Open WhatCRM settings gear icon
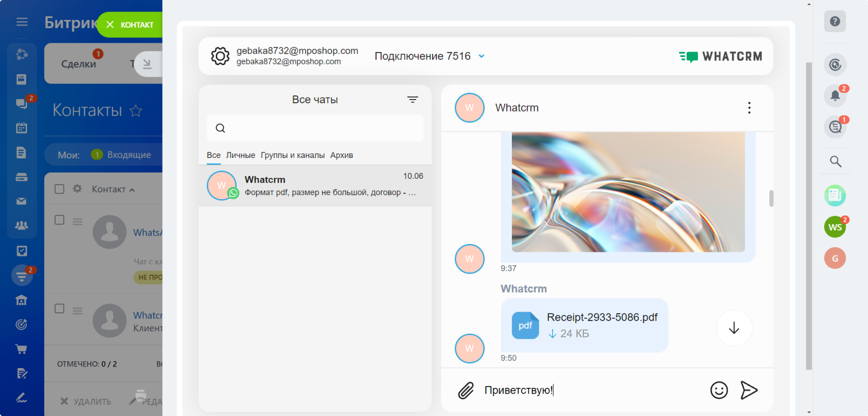This screenshot has height=416, width=868. click(x=220, y=56)
